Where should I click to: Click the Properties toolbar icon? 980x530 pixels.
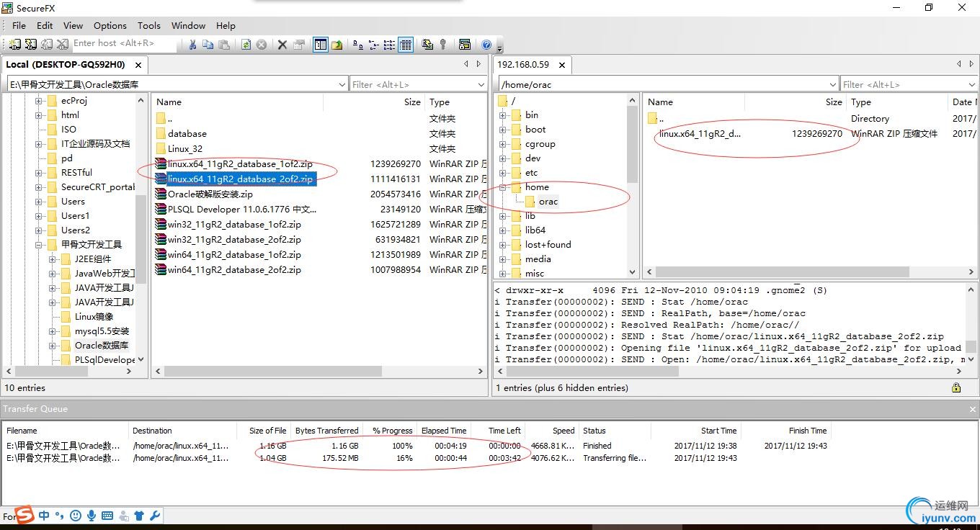(x=298, y=45)
